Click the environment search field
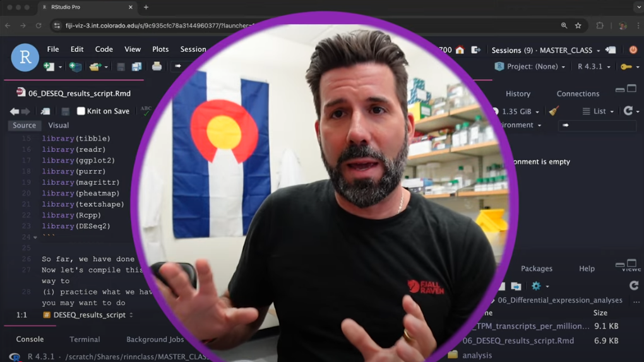The width and height of the screenshot is (644, 362). (597, 125)
